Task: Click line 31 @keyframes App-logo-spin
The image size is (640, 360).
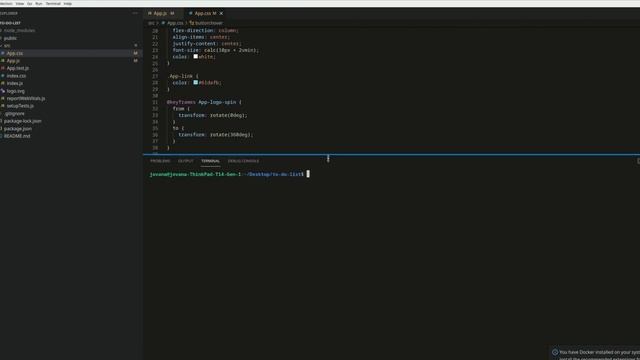Action: [x=204, y=102]
